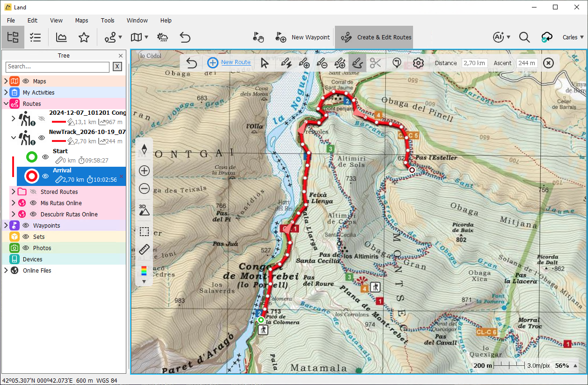This screenshot has height=385, width=588.
Task: Zoom in on the map
Action: pos(144,171)
